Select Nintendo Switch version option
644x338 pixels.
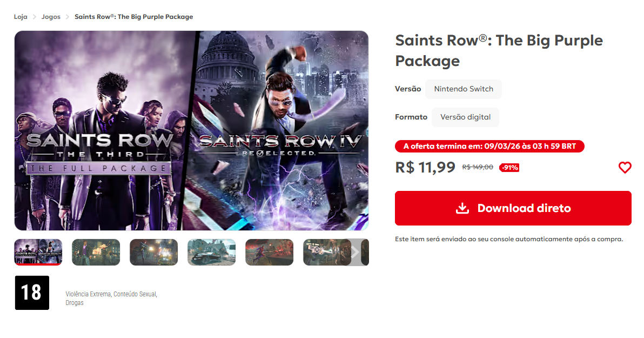(x=464, y=89)
